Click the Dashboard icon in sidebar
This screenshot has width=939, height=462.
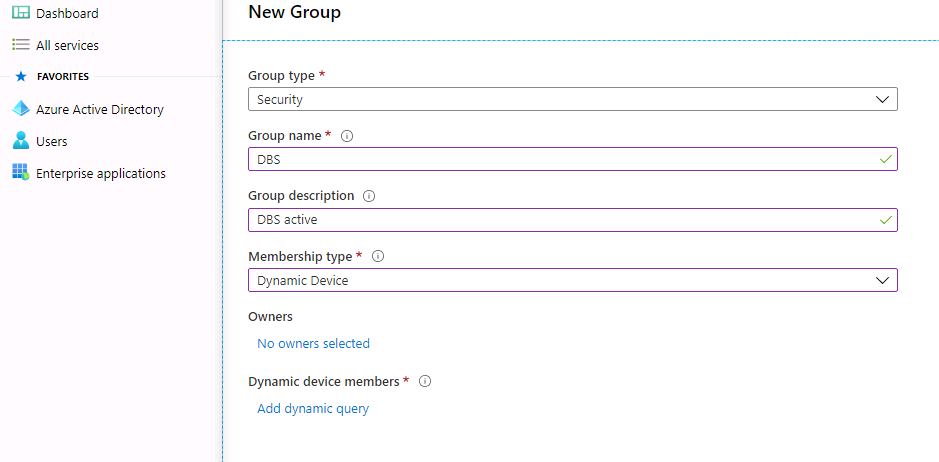pos(20,13)
